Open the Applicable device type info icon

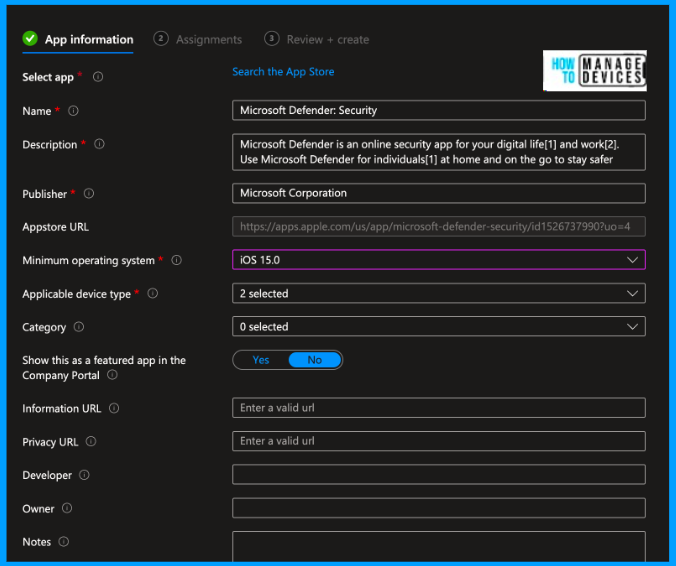[153, 294]
